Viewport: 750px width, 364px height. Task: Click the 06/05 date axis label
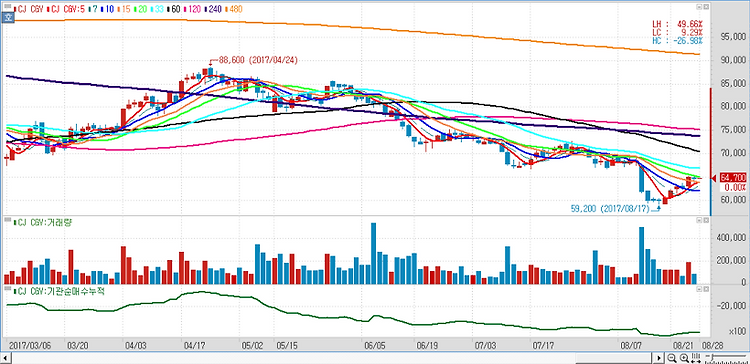(x=375, y=345)
